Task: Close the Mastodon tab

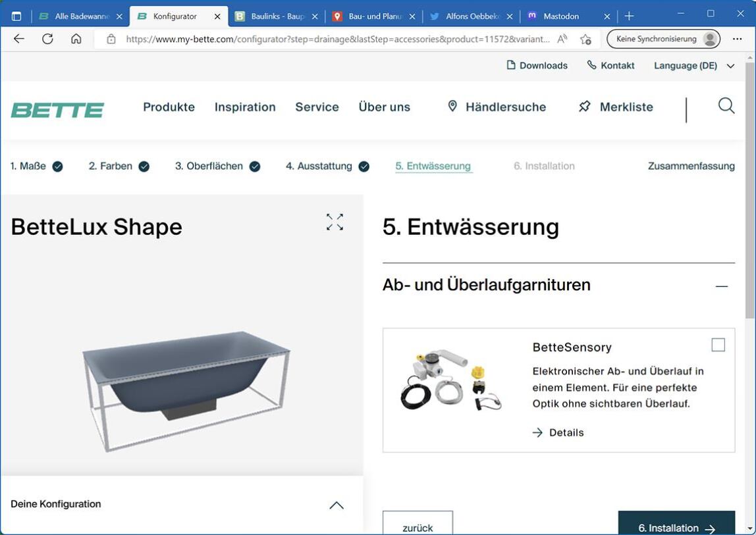Action: [607, 16]
